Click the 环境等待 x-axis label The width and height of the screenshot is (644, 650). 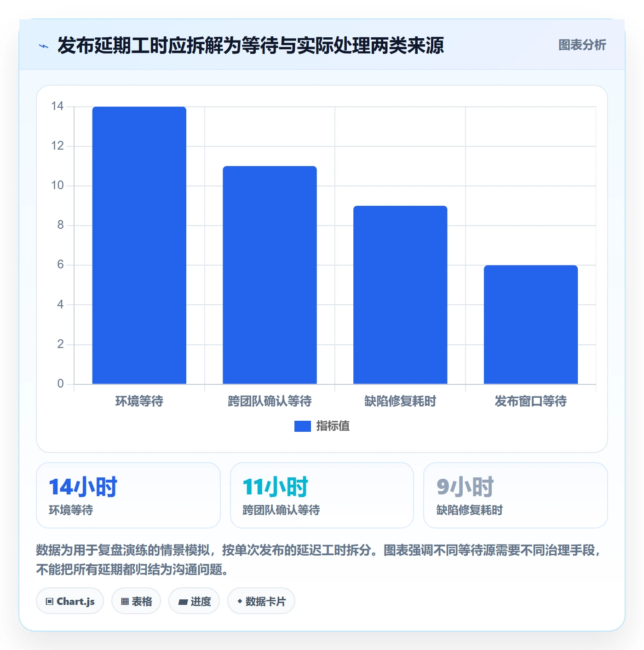(x=139, y=401)
